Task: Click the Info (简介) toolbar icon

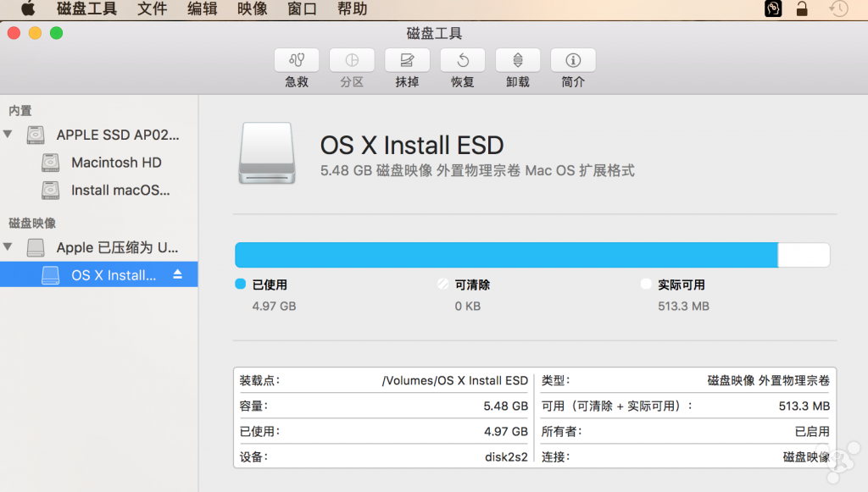Action: coord(573,60)
